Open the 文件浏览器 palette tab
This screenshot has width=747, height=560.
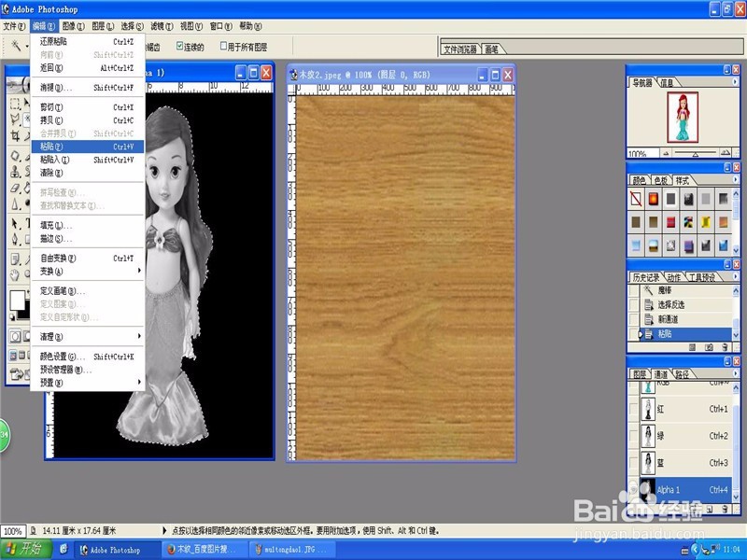(x=460, y=49)
